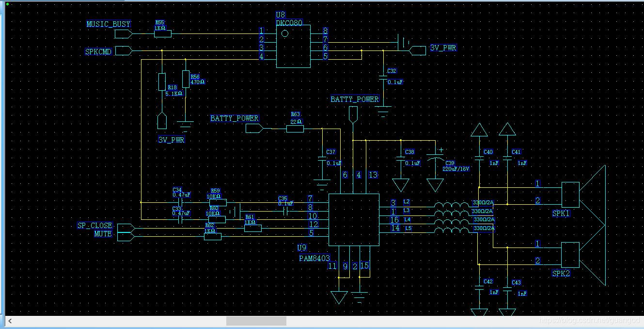644x329 pixels.
Task: Click the "SPK1" designator text
Action: coord(561,214)
